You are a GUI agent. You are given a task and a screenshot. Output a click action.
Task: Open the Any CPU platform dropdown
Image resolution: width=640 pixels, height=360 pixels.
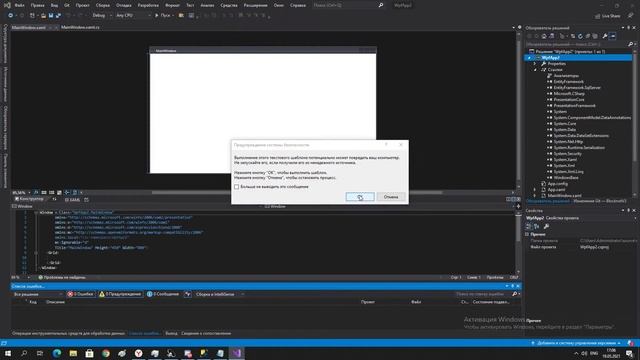pos(133,16)
